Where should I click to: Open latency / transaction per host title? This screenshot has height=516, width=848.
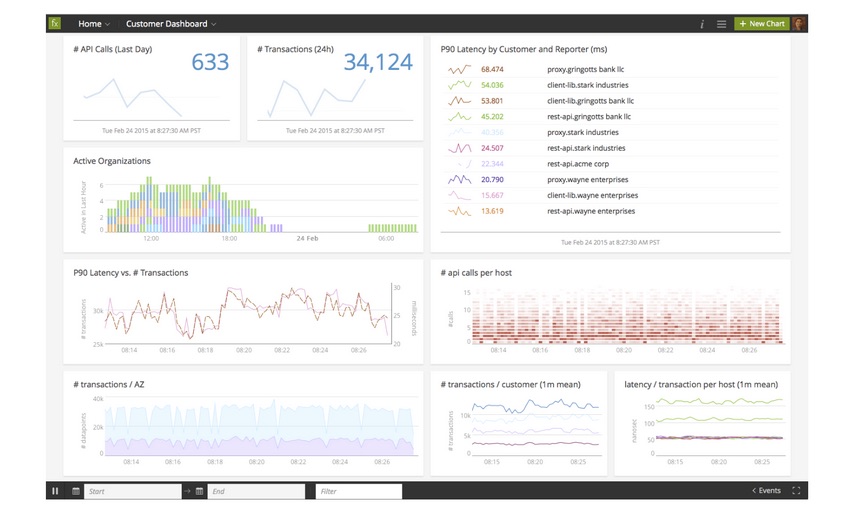(701, 384)
